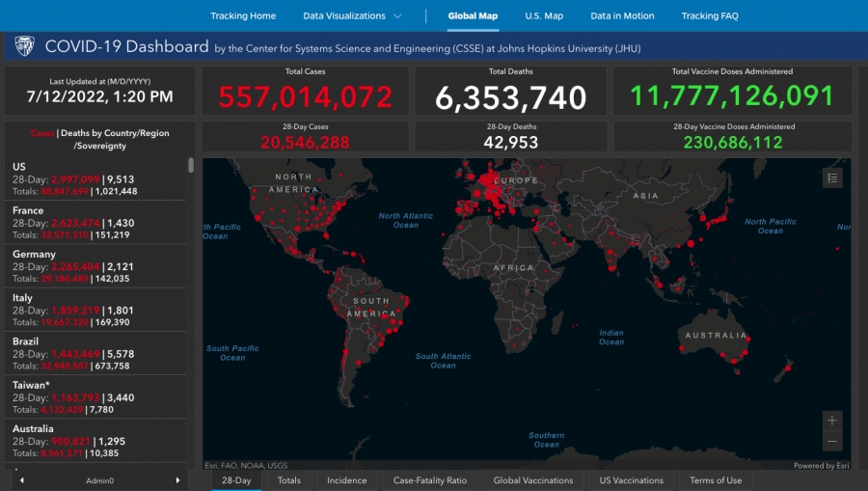Click the Johns Hopkins shield logo
Screen dimensions: 868x491
24,46
